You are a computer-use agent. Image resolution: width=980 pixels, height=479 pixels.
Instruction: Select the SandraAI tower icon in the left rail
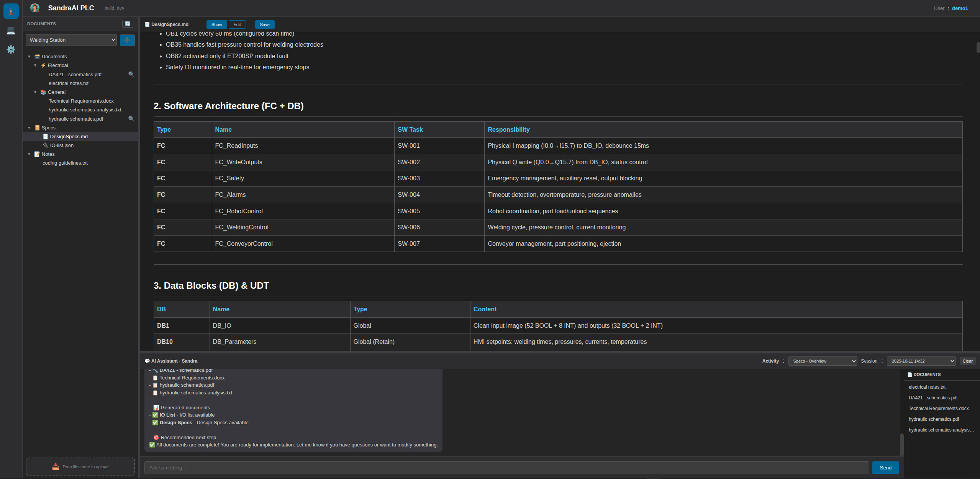coord(11,11)
